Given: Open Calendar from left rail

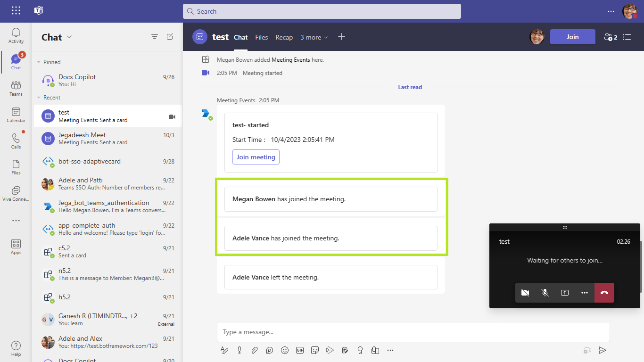Looking at the screenshot, I should tap(16, 115).
